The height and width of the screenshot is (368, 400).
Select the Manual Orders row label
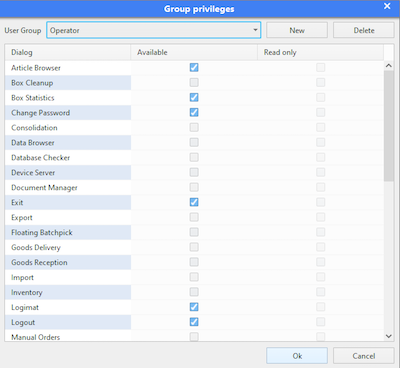pyautogui.click(x=35, y=337)
